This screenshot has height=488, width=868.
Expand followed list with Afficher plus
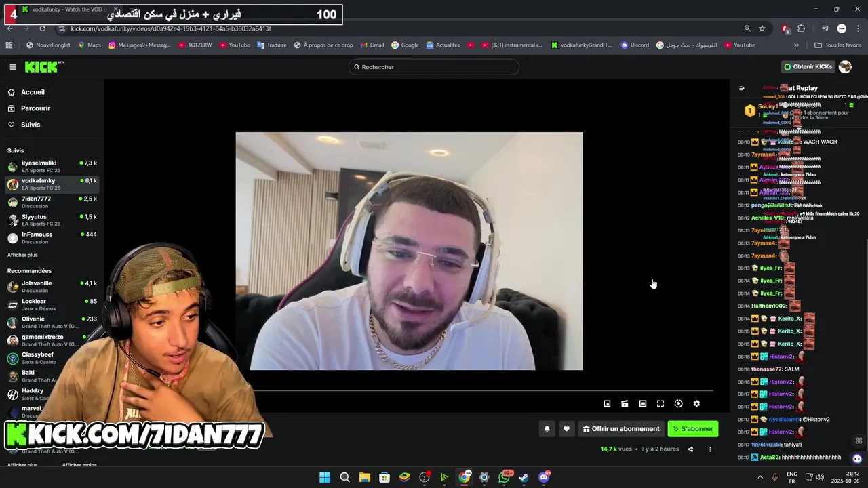point(22,255)
